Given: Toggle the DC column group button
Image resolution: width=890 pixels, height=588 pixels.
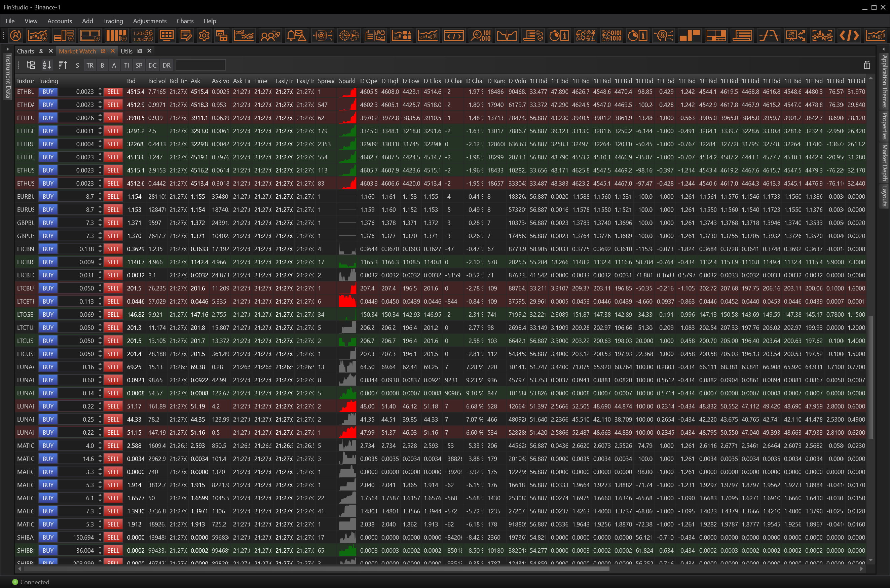Looking at the screenshot, I should point(152,65).
